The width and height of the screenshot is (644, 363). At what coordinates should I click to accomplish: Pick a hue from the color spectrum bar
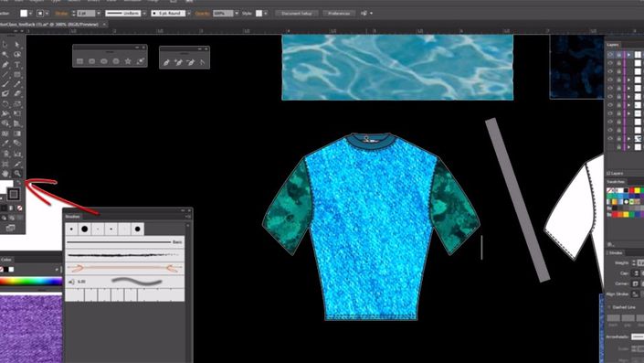[31, 282]
